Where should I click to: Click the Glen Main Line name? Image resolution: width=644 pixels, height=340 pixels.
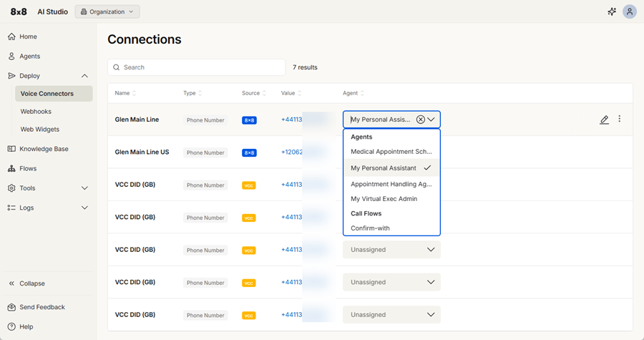coord(137,120)
